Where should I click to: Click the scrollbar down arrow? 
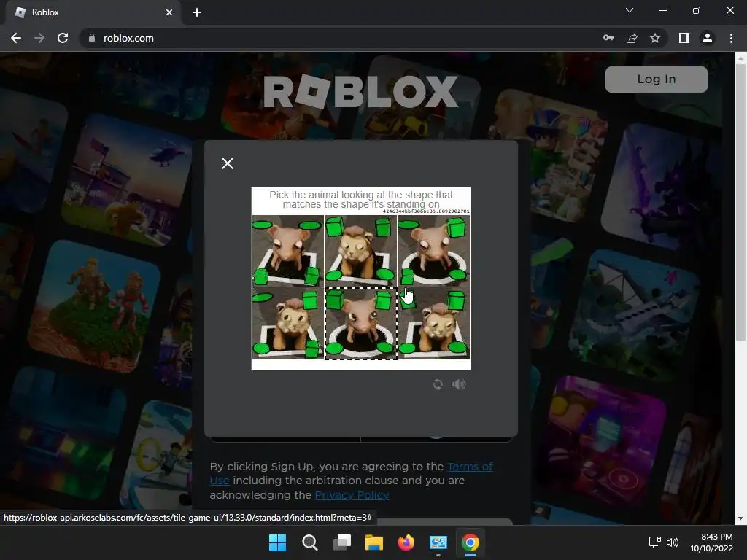740,518
